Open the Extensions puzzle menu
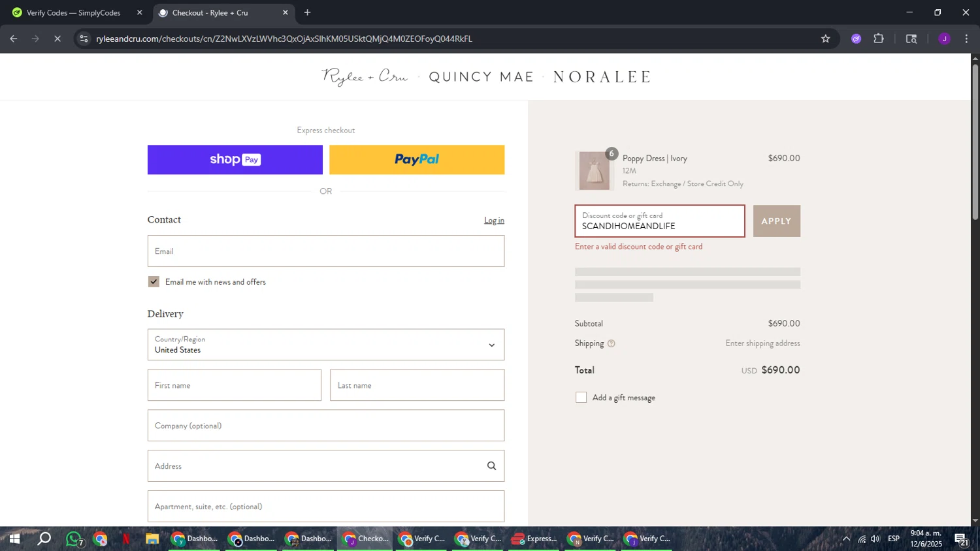This screenshot has height=551, width=980. coord(879,39)
